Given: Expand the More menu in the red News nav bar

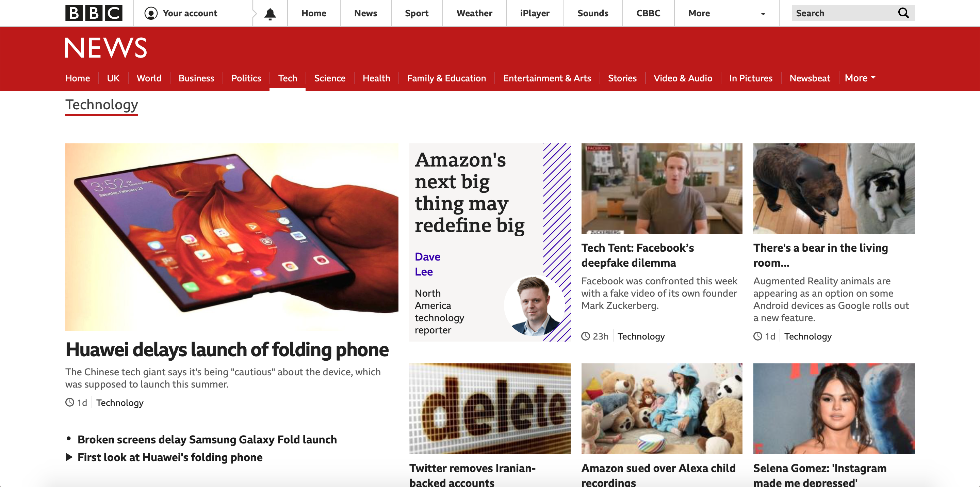Looking at the screenshot, I should click(860, 78).
